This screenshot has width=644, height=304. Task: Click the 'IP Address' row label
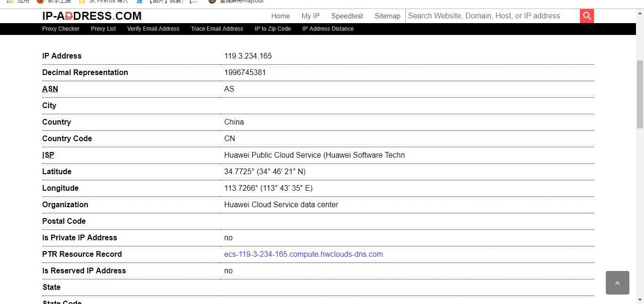[x=62, y=56]
